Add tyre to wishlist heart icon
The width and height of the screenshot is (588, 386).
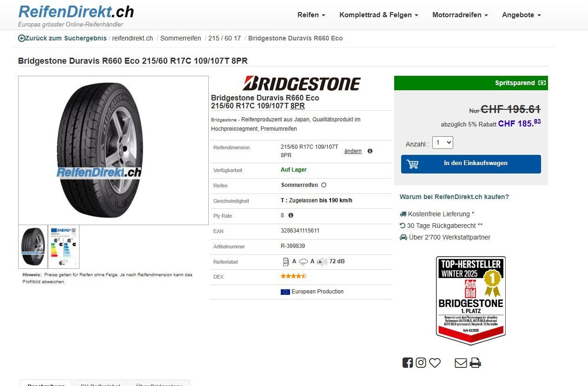(x=435, y=363)
